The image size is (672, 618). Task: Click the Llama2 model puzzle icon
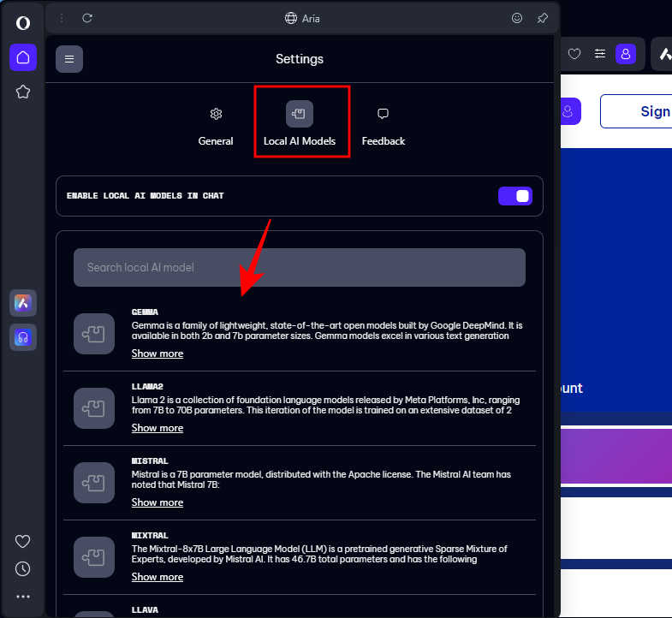tap(94, 408)
